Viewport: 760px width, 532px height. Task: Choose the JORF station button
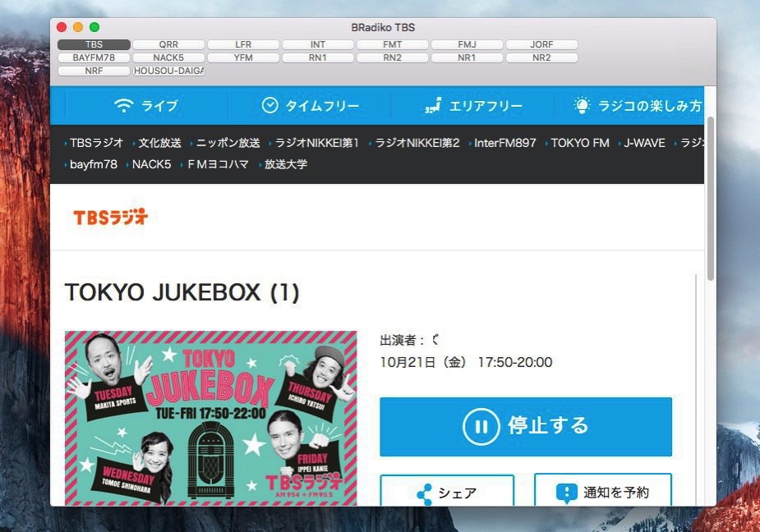pos(542,44)
